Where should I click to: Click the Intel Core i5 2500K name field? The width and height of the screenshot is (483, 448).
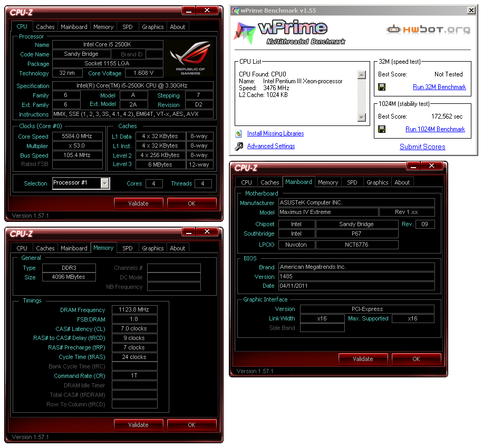pos(107,44)
